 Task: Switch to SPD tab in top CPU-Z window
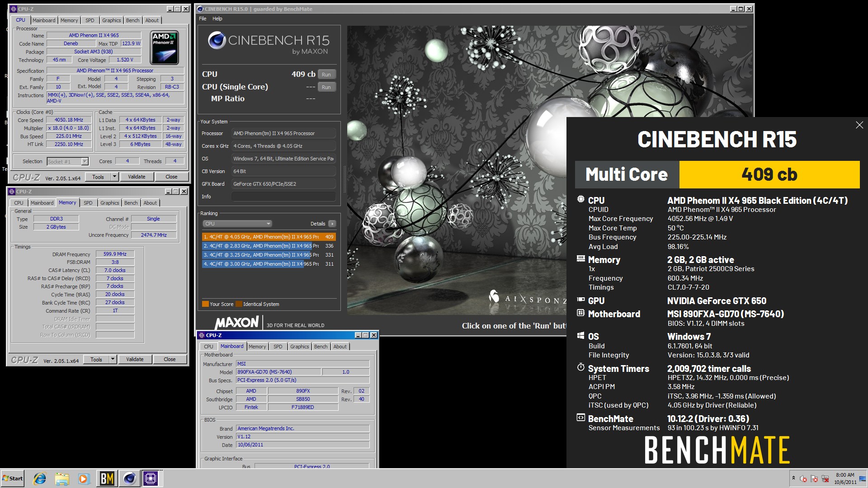[90, 20]
